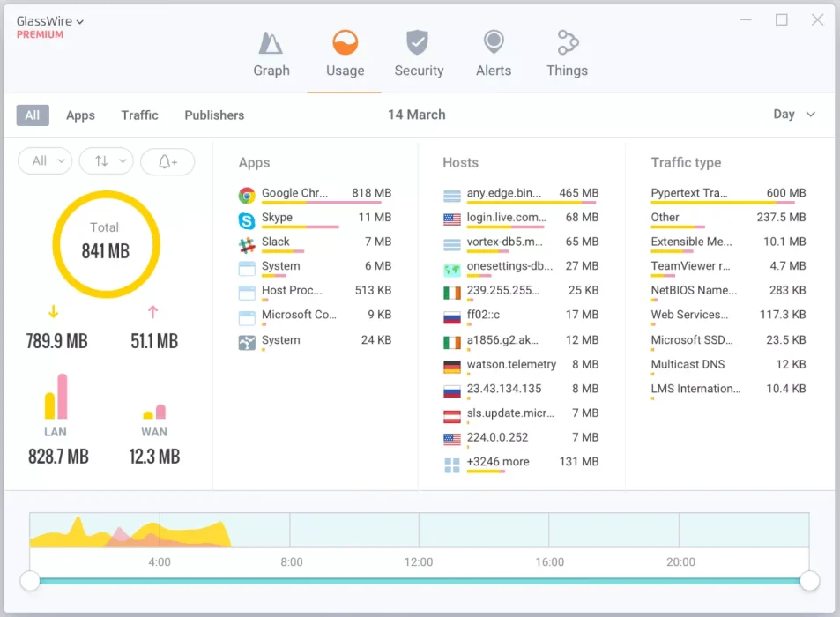Select the Usage icon in top navigation
840x617 pixels.
point(345,42)
